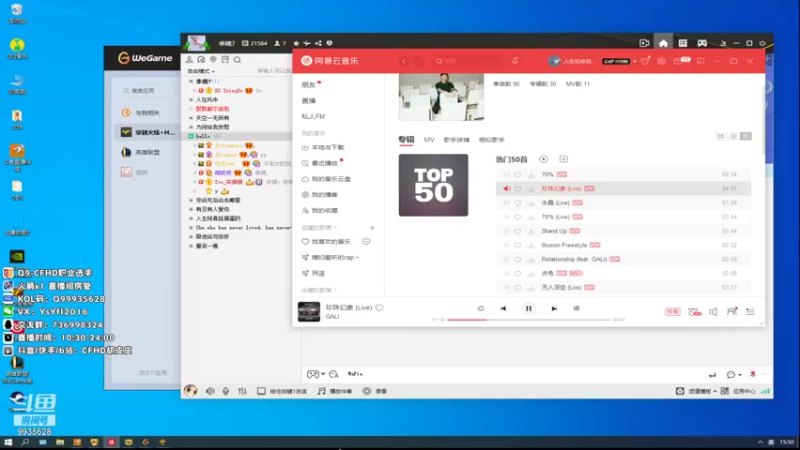Click the home icon in voice chat titlebar
Image resolution: width=800 pixels, height=450 pixels.
pos(663,43)
